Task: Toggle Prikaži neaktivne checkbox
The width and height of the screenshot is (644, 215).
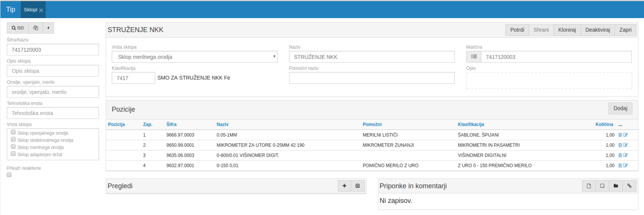Action: [x=9, y=175]
